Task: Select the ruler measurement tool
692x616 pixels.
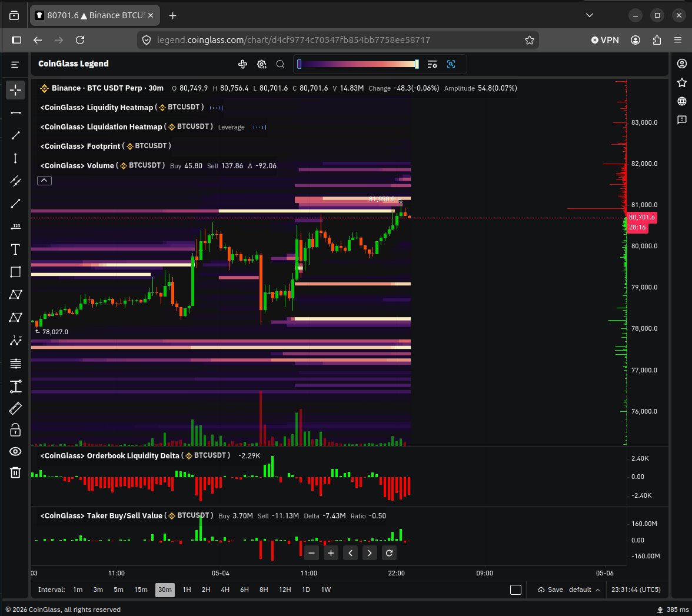Action: tap(15, 408)
